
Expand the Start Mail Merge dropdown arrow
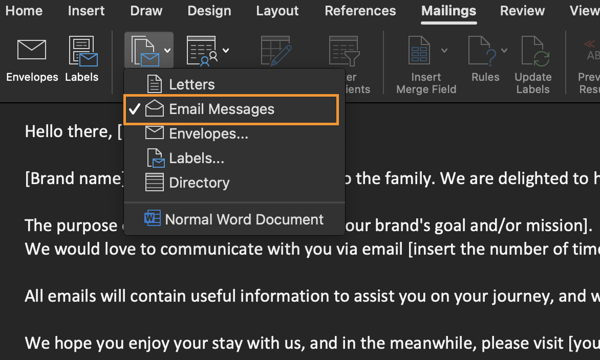point(167,50)
